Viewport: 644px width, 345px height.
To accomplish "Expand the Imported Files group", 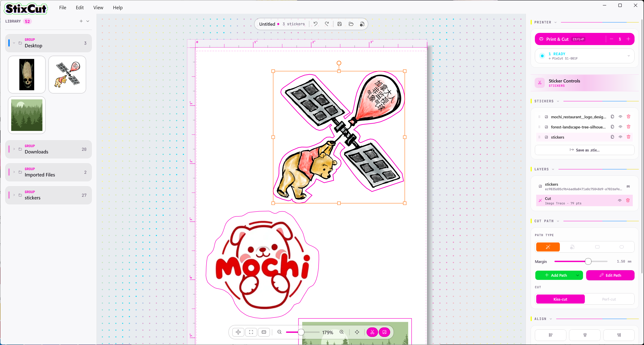I will click(14, 172).
